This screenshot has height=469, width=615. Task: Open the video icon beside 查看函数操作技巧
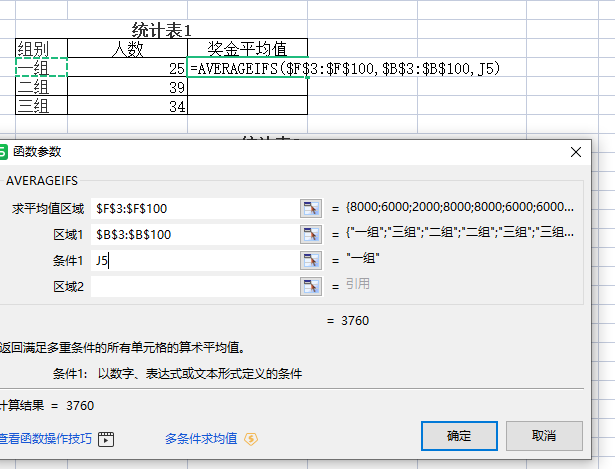click(106, 439)
